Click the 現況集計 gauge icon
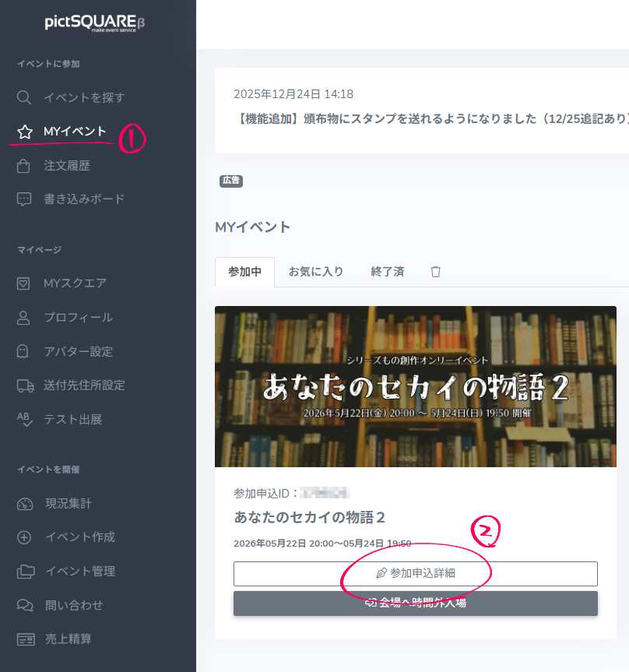This screenshot has height=672, width=629. coord(24,504)
